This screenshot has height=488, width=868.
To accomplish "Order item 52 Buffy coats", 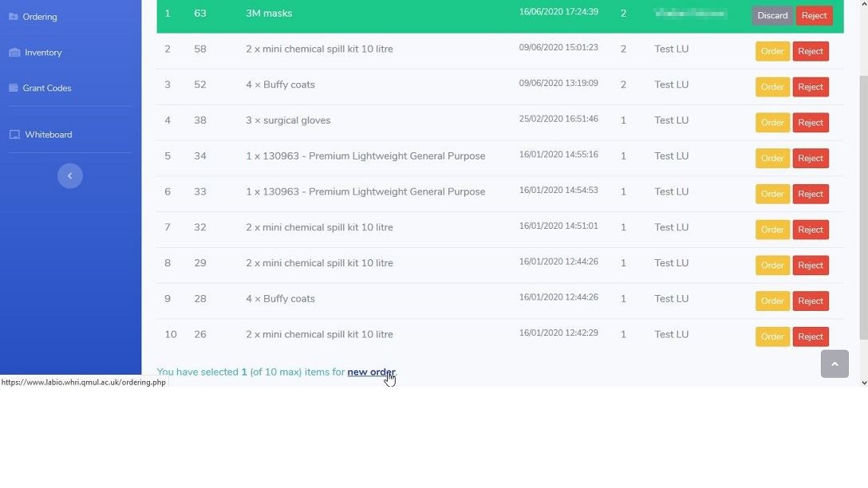I will (x=772, y=87).
